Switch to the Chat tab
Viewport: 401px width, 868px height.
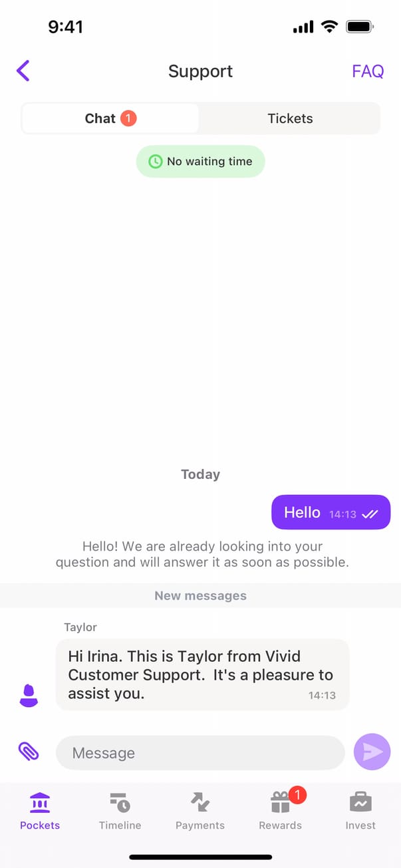(110, 118)
